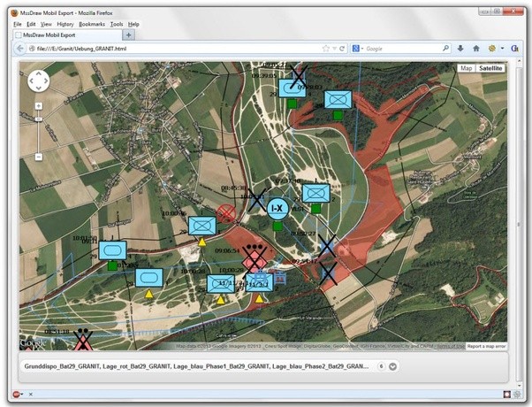Screen dimensions: 532x407
Task: Select the infantry unit symbol near the red forest area
Action: (338, 100)
